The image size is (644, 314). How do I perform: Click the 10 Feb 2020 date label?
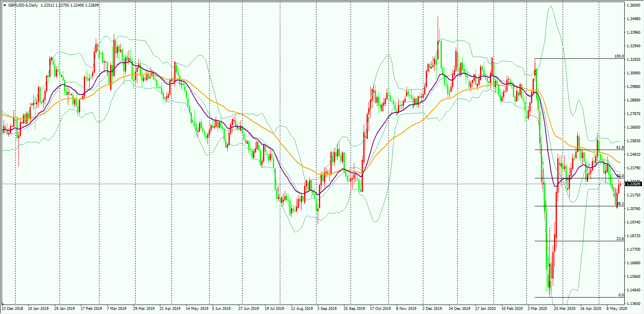(x=512, y=308)
